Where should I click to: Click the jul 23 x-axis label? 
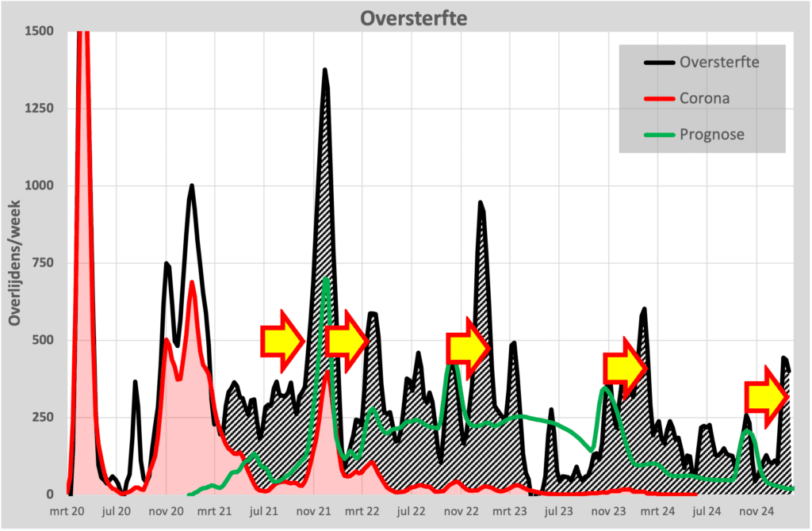559,511
